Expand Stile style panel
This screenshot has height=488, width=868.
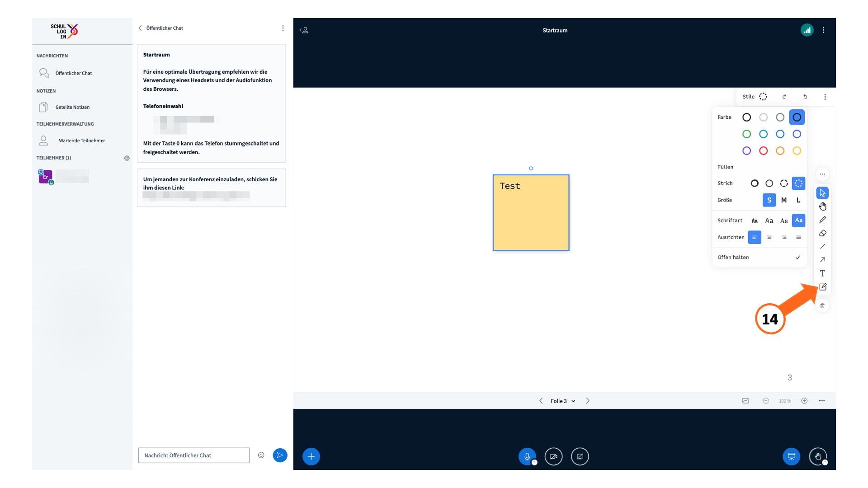tap(755, 97)
